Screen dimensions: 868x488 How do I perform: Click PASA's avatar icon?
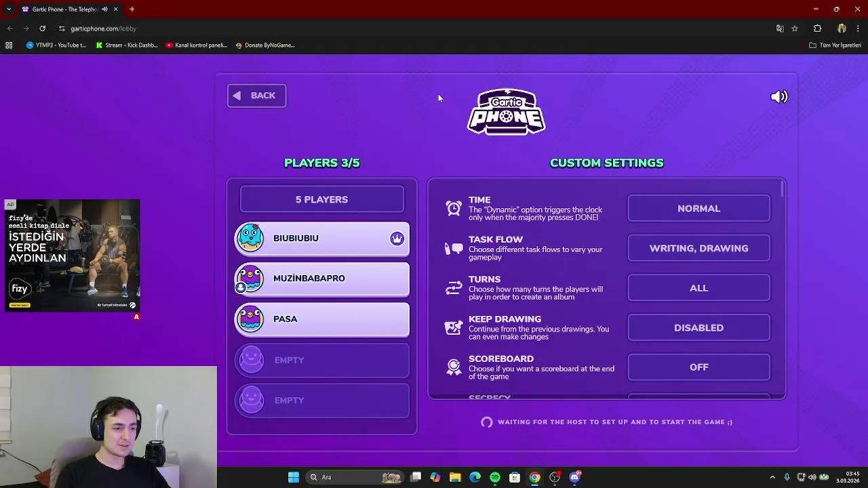pyautogui.click(x=251, y=319)
